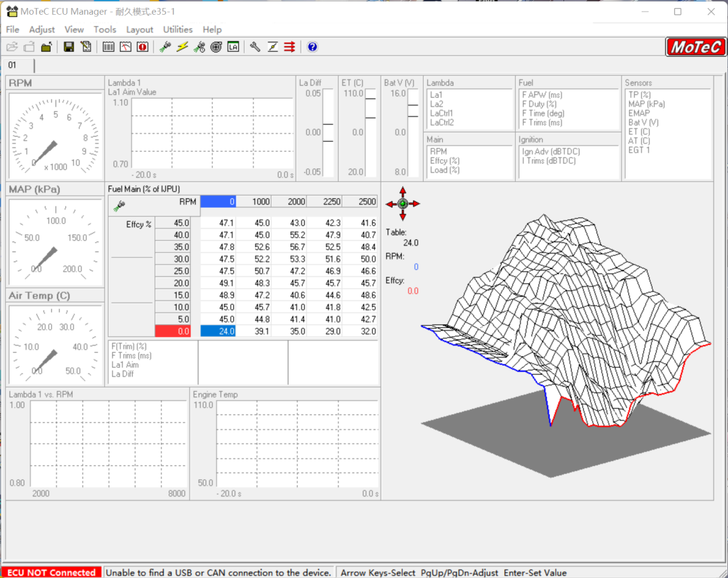Click the injector with clock timing icon
Viewport: 728px width, 578px height.
click(x=200, y=47)
